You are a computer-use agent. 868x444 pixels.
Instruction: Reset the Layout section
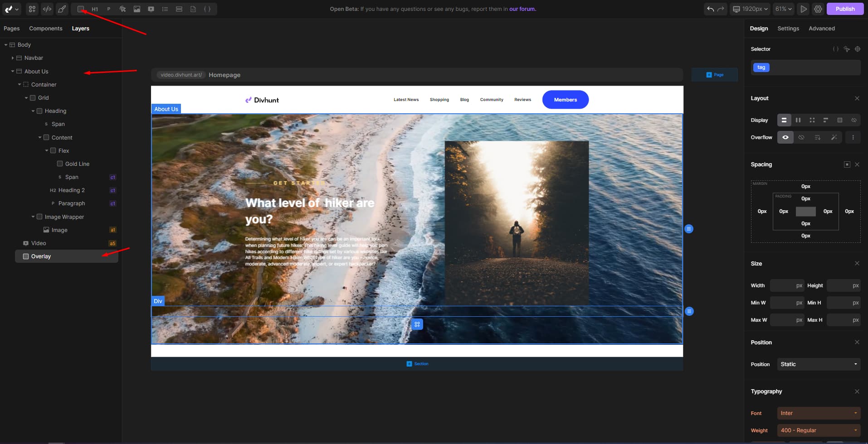pyautogui.click(x=857, y=98)
